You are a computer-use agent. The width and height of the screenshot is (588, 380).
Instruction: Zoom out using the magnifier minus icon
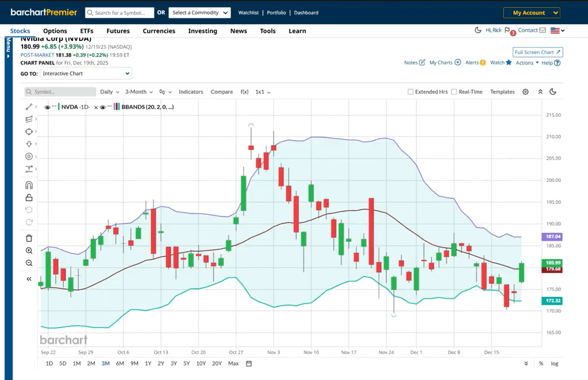[29, 263]
